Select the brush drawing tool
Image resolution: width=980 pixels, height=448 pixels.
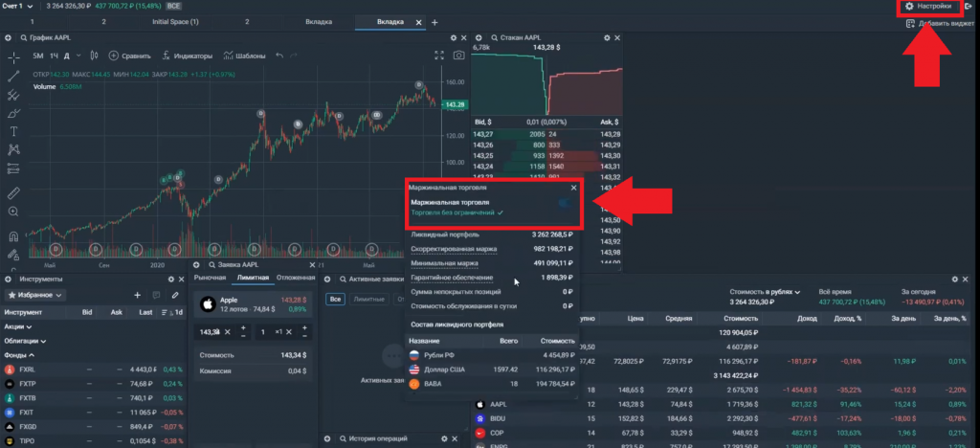[x=13, y=113]
